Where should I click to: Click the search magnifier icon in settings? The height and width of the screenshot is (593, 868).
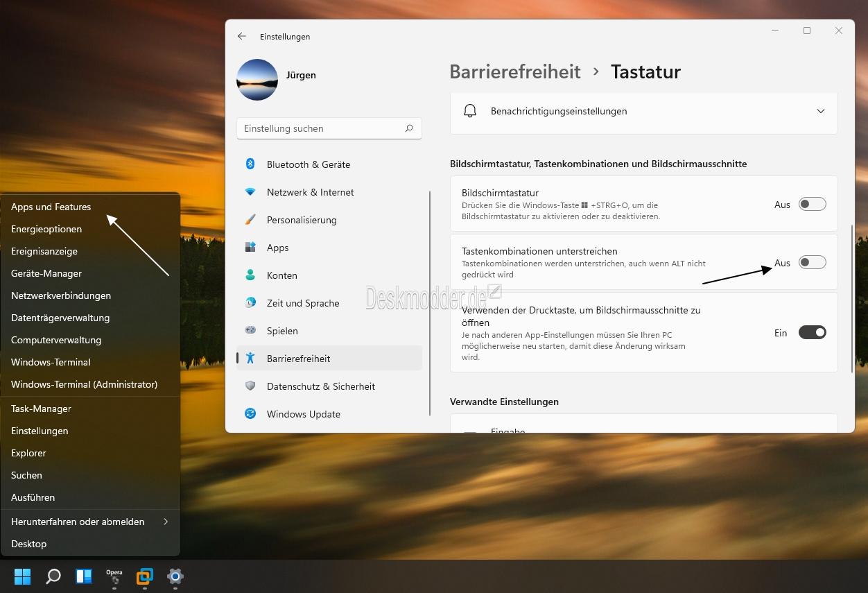(409, 128)
